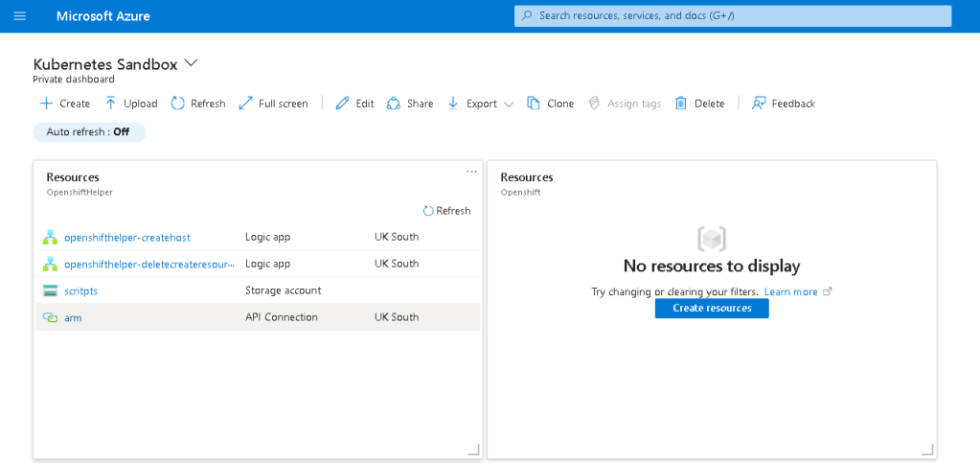Click the Export download icon

tap(453, 104)
